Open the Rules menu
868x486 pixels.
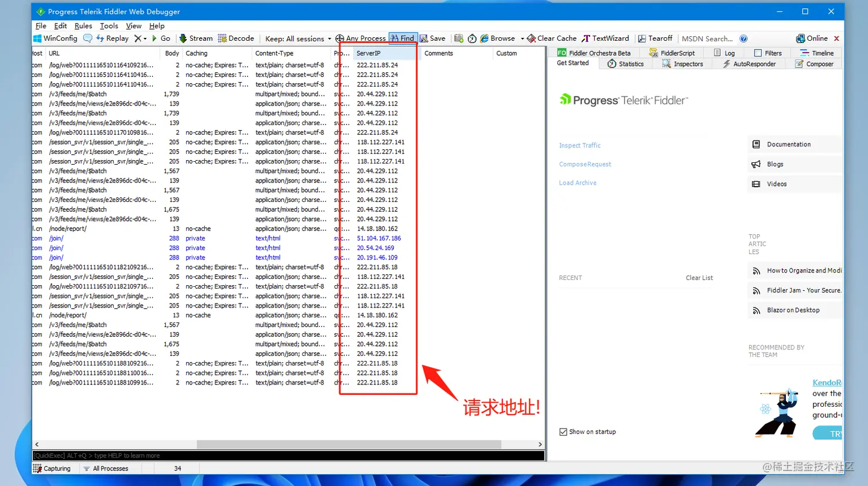click(x=83, y=26)
